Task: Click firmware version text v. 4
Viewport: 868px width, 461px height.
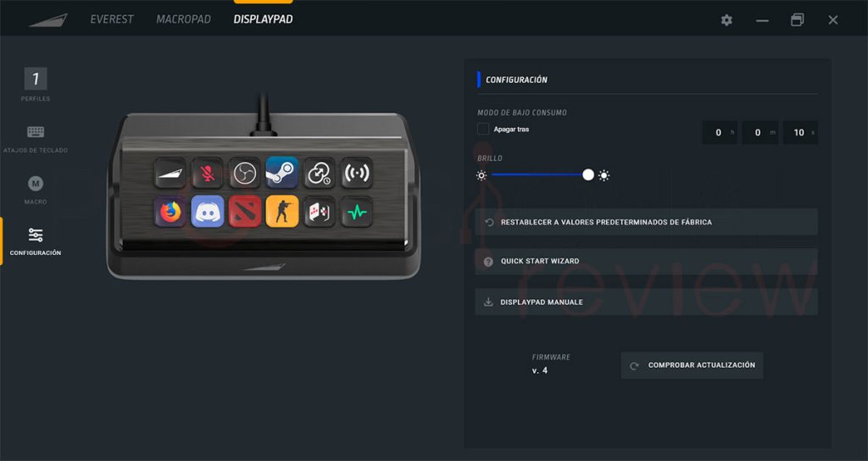Action: coord(540,370)
